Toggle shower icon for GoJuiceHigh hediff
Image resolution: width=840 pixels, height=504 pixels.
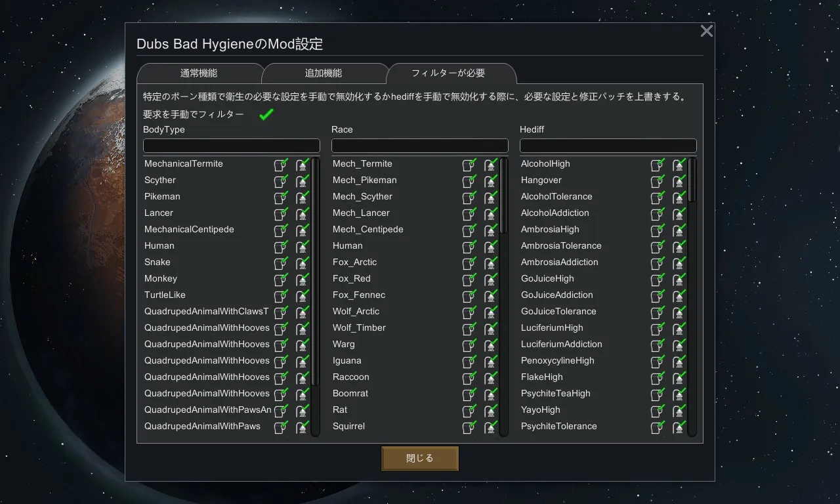(679, 280)
